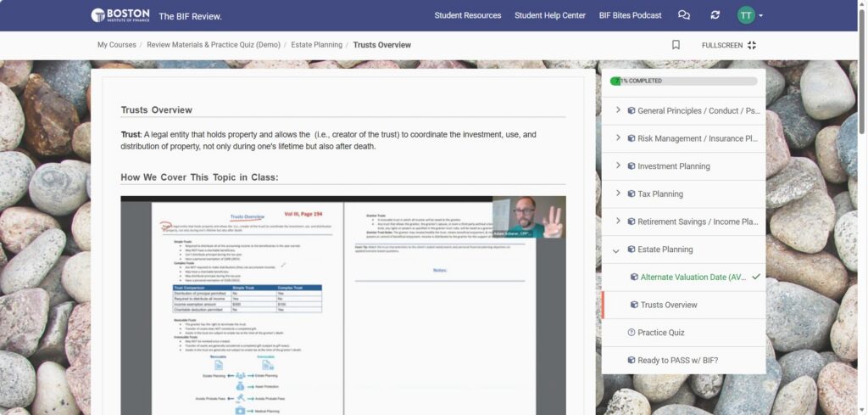Bookmark this page with the bookmark icon
The height and width of the screenshot is (415, 868).
pyautogui.click(x=676, y=45)
